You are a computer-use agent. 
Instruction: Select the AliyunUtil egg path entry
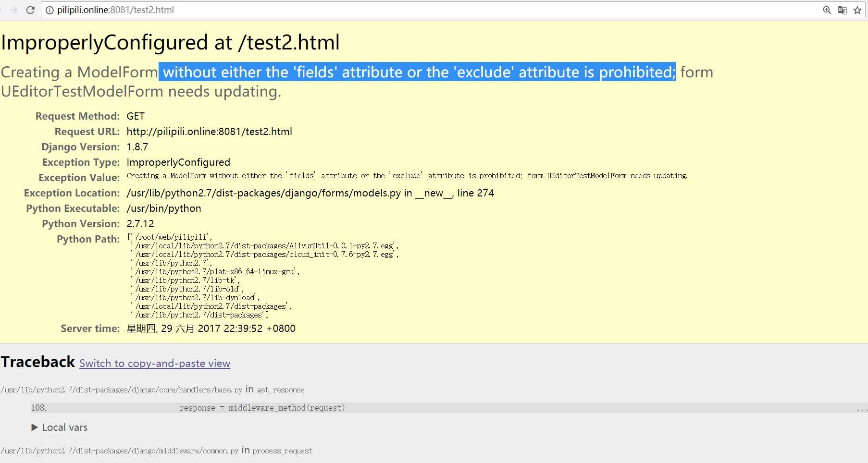tap(264, 245)
